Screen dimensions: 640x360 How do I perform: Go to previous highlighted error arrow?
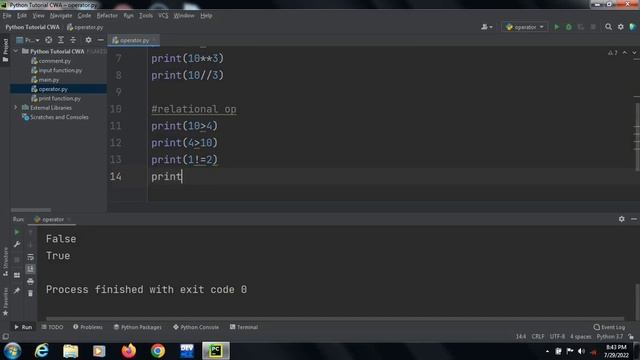(x=625, y=53)
